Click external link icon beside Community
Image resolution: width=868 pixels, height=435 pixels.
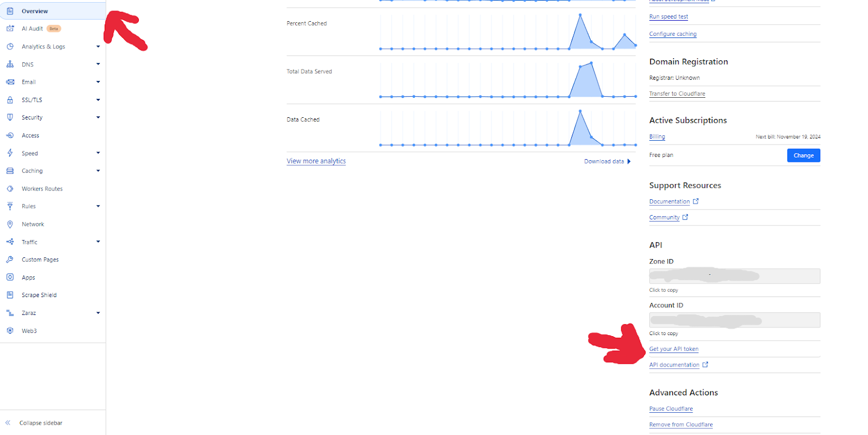click(685, 217)
